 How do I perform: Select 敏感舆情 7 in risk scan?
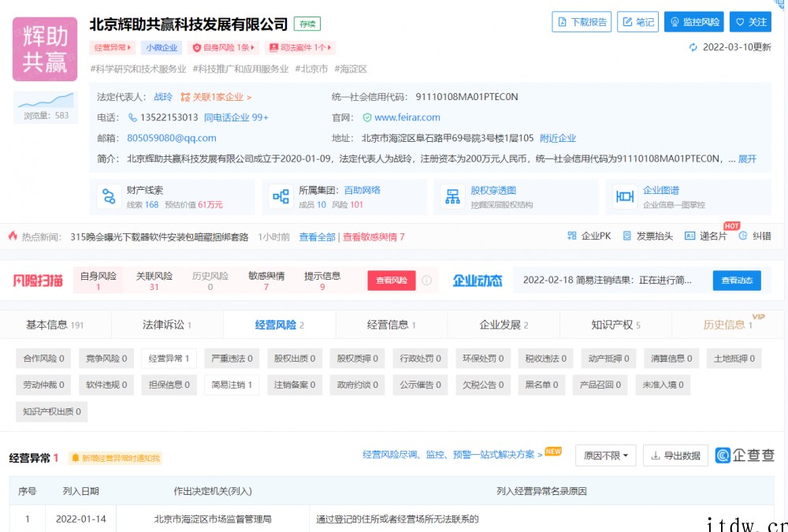coord(266,281)
